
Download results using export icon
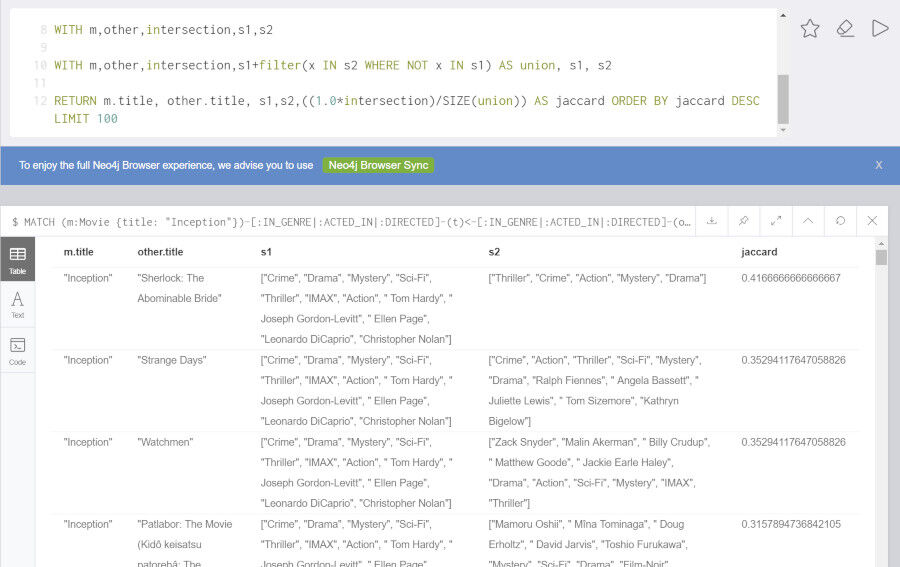712,221
